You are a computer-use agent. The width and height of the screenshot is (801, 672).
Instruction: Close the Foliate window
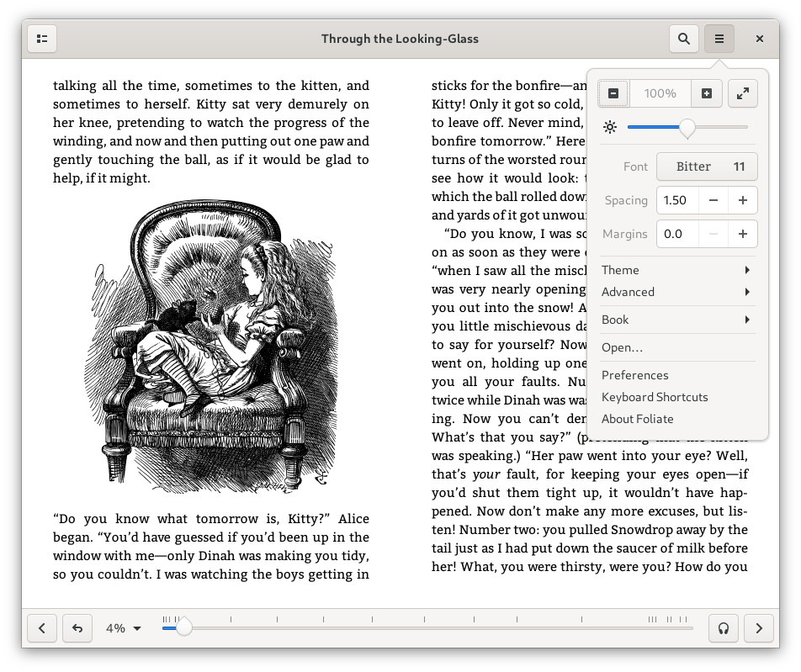[759, 39]
